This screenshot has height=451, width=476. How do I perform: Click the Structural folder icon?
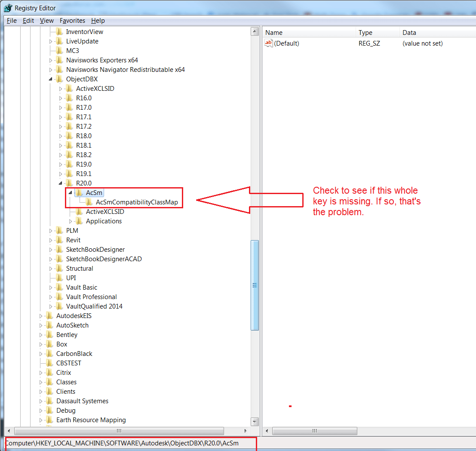(x=59, y=269)
